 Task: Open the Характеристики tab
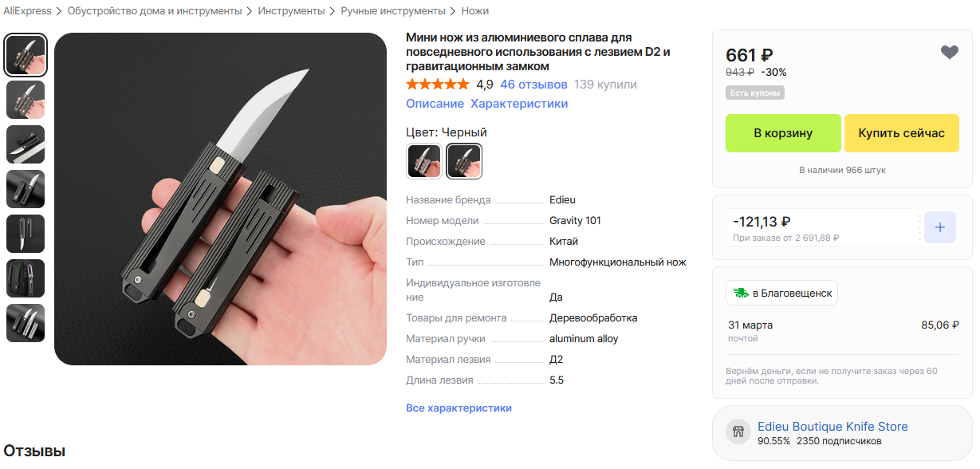(x=519, y=104)
